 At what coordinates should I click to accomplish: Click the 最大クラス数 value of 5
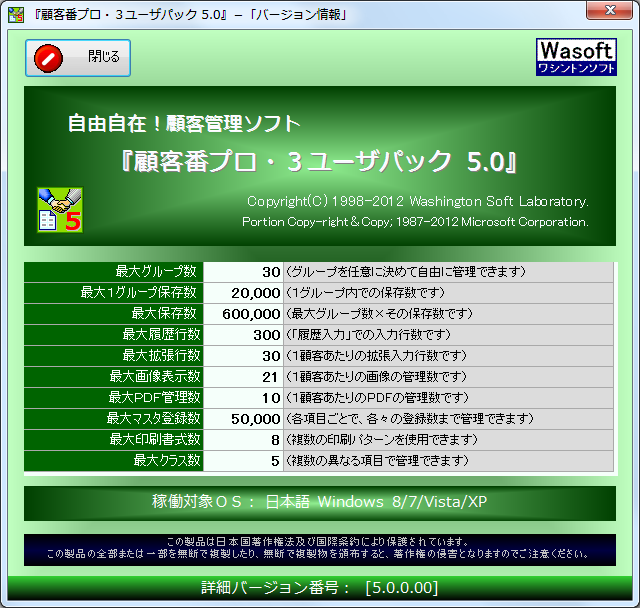click(x=243, y=460)
